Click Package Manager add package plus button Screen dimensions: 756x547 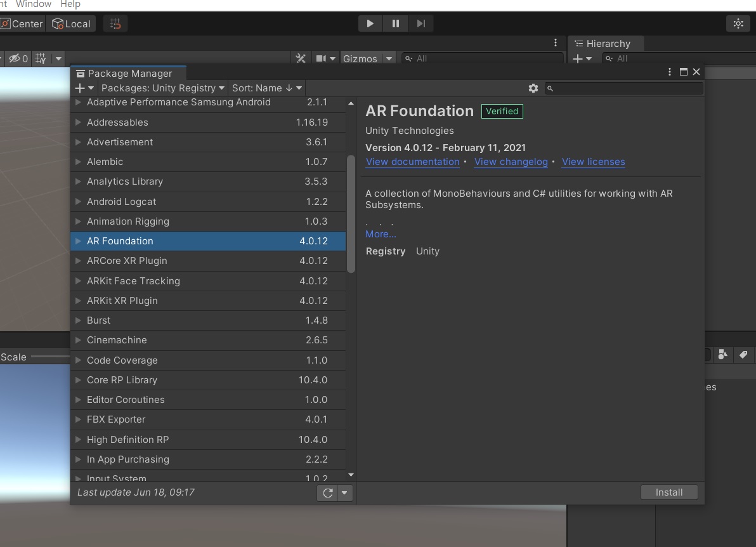pos(84,88)
